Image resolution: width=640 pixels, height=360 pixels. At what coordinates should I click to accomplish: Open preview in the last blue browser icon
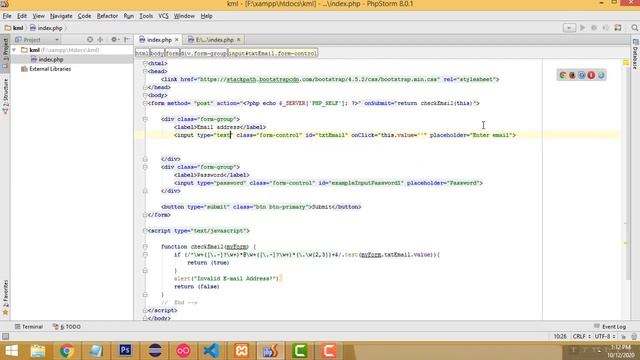(x=601, y=75)
